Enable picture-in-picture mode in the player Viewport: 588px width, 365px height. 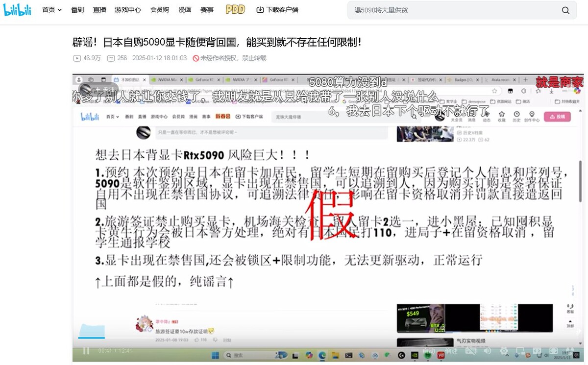tap(520, 351)
